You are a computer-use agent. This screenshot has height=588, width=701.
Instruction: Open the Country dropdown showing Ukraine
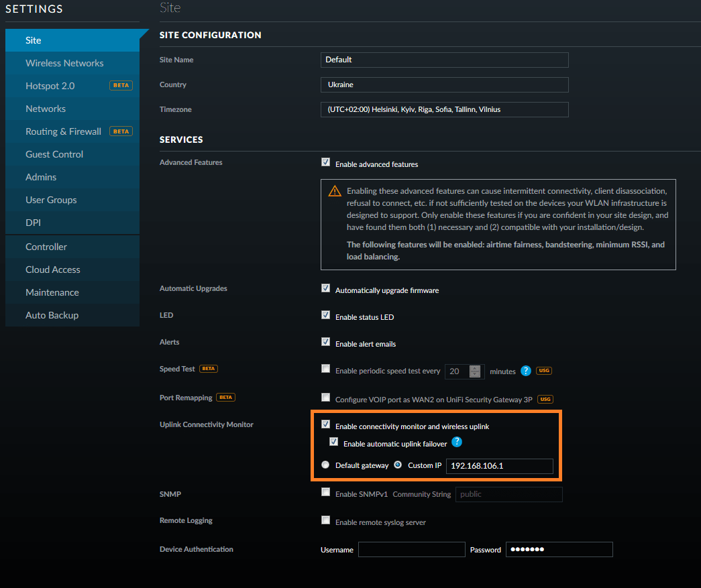pyautogui.click(x=444, y=85)
